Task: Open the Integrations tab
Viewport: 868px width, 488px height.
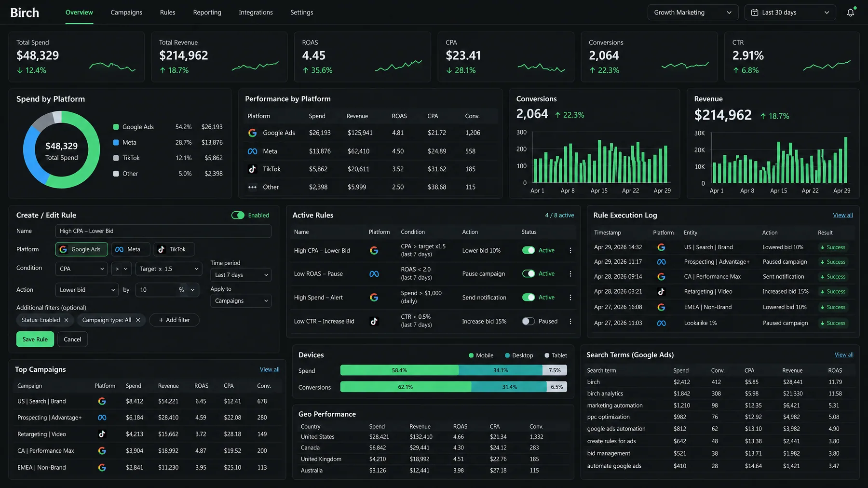Action: pos(256,13)
